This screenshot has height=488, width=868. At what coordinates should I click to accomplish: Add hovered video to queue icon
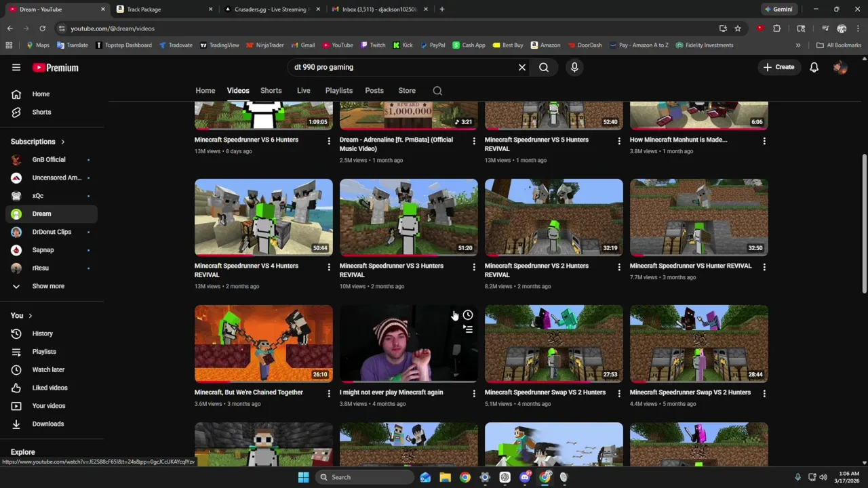pyautogui.click(x=468, y=329)
